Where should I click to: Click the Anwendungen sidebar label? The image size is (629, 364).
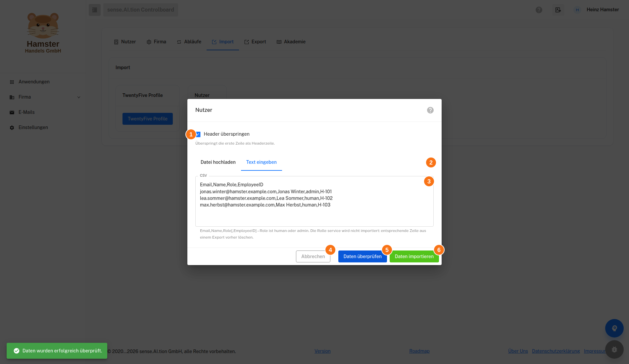point(34,82)
